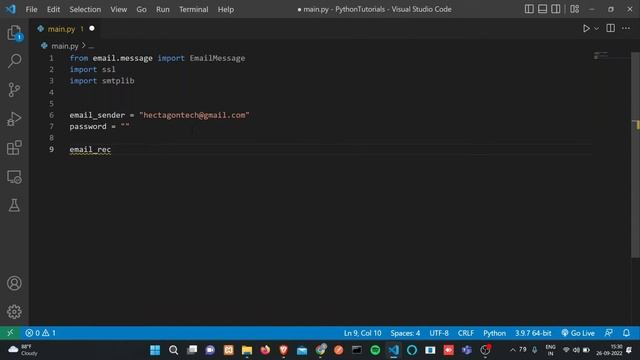Open the remote window status bar button
640x360 pixels.
coord(10,333)
